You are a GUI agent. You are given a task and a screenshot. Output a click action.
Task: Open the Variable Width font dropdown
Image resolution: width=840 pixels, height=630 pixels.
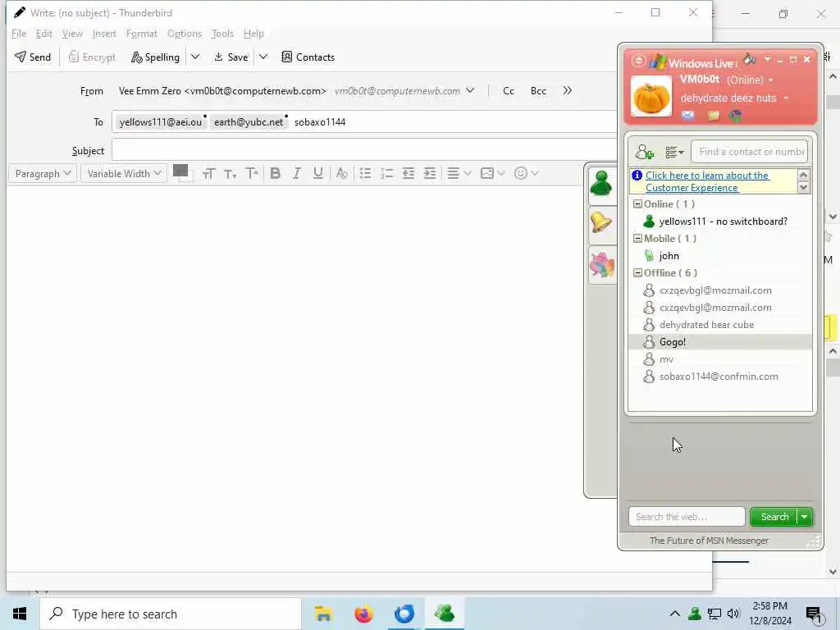(x=123, y=174)
